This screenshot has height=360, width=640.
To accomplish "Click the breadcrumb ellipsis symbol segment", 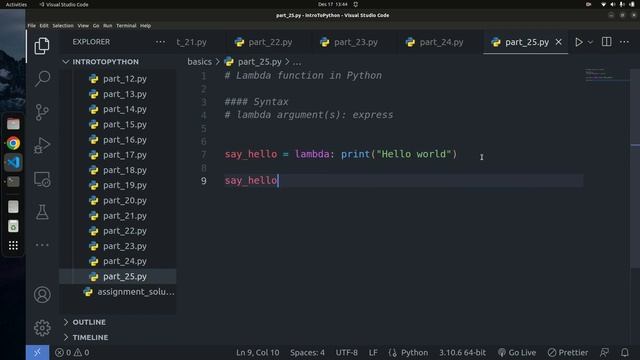I will [x=297, y=62].
